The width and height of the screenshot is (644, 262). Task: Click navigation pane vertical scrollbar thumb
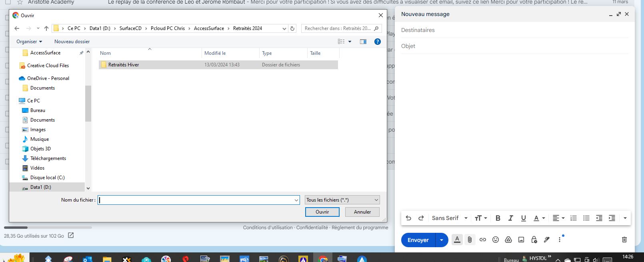[x=88, y=103]
